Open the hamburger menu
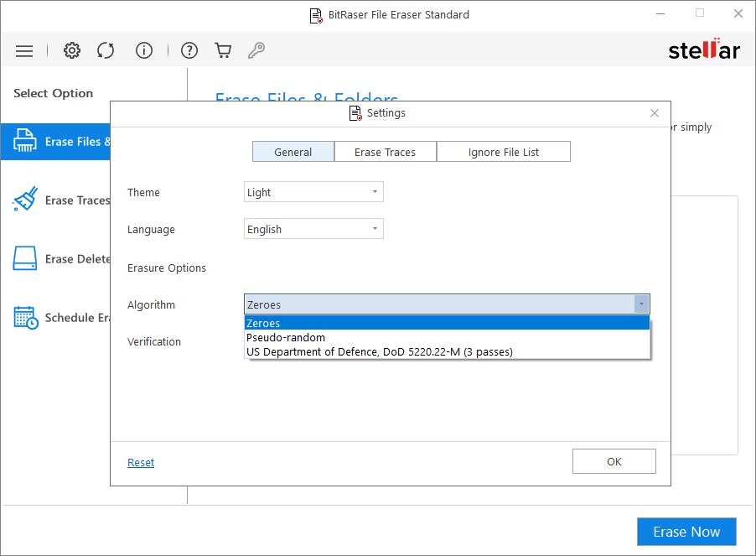The height and width of the screenshot is (556, 756). [24, 50]
